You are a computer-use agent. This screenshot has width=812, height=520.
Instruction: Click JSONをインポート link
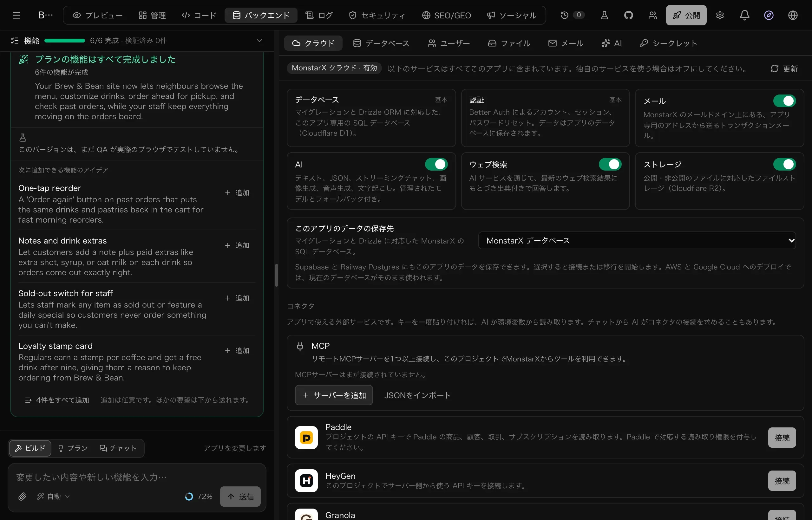coord(417,395)
